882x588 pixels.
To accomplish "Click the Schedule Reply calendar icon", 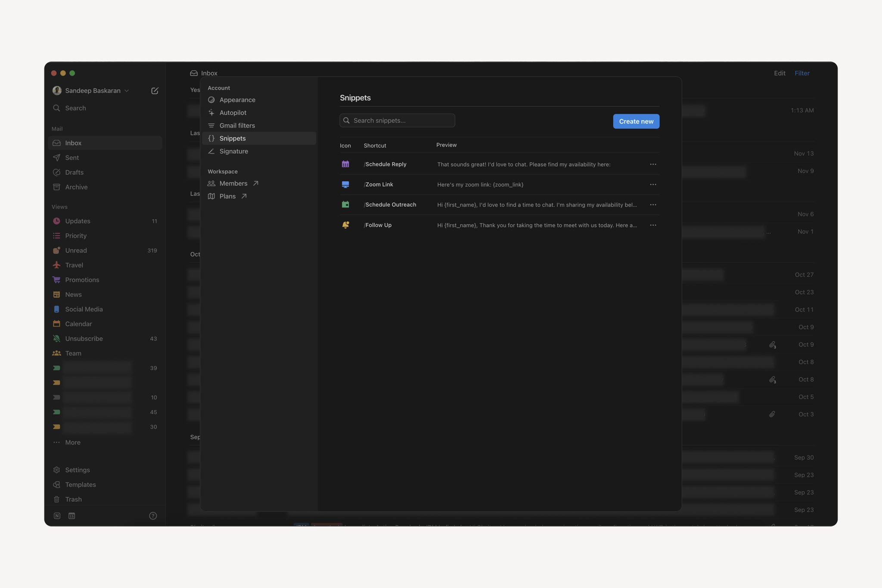I will 345,164.
